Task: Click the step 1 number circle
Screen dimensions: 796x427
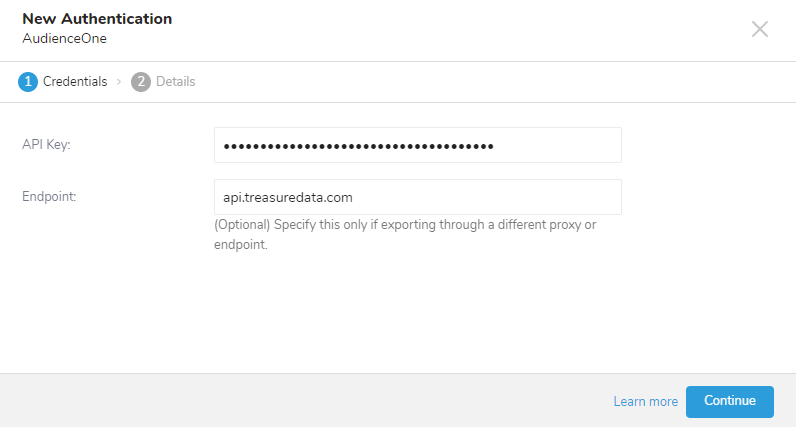Action: [x=28, y=82]
